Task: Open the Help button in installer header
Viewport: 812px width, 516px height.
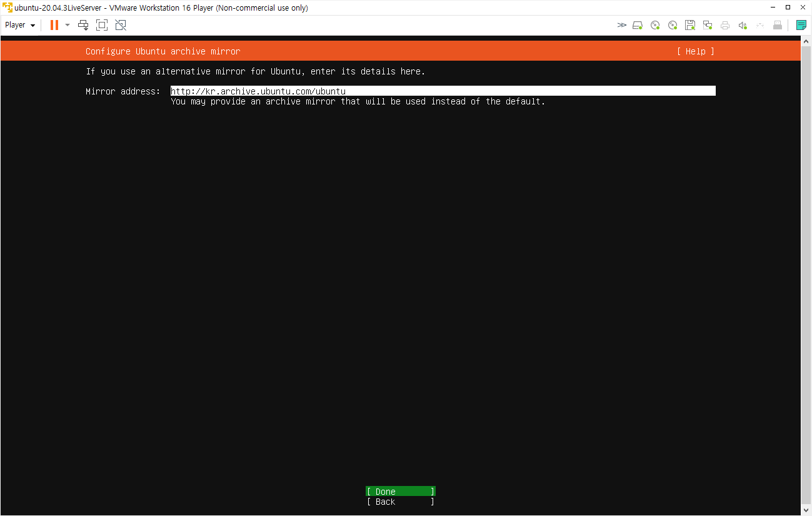Action: tap(695, 51)
